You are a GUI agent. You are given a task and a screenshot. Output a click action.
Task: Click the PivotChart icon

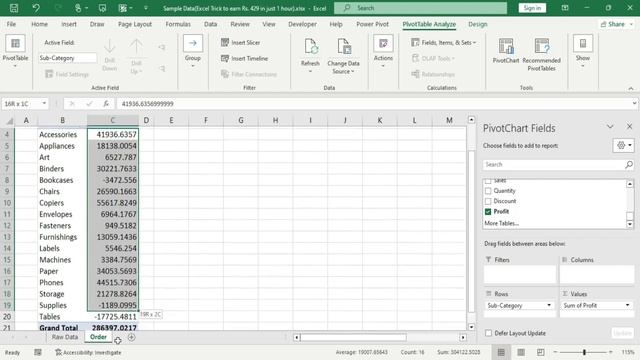pyautogui.click(x=506, y=46)
